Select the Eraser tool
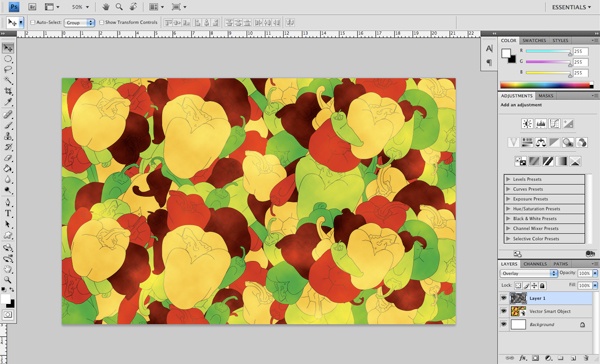This screenshot has width=600, height=364. coord(8,158)
